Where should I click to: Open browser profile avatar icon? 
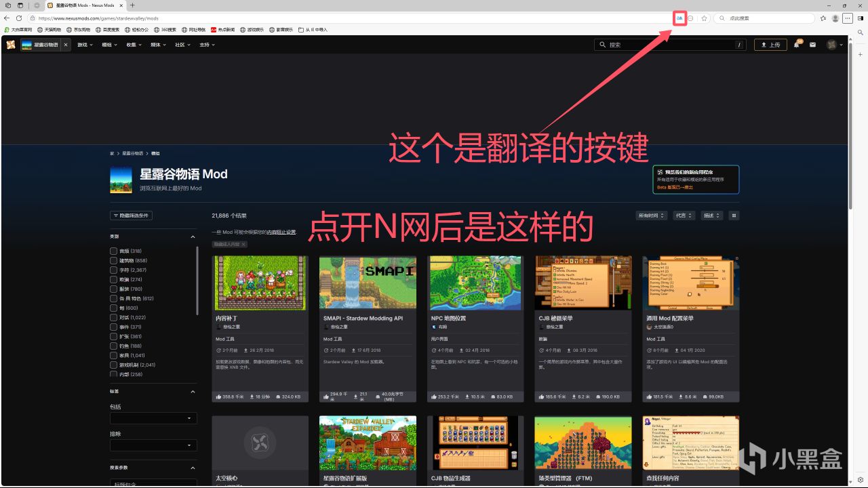(835, 18)
